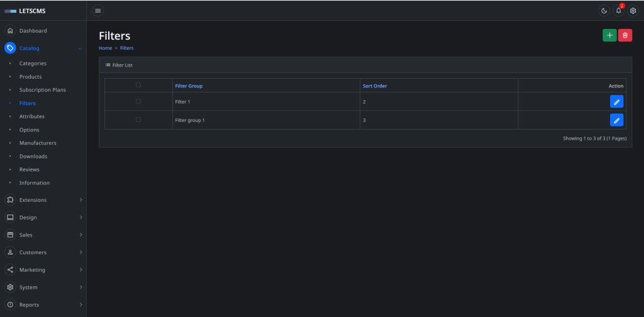This screenshot has height=317, width=644.
Task: Check the select-all checkbox in table header
Action: point(138,85)
